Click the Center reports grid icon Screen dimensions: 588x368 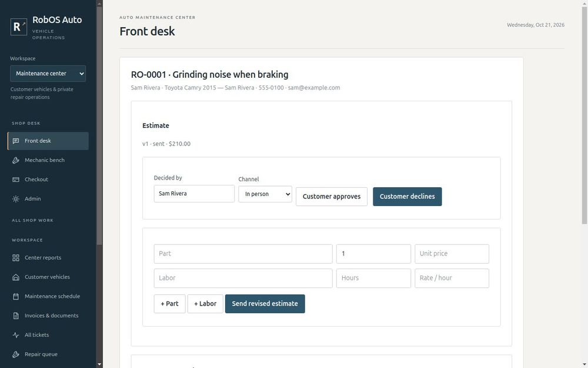point(16,258)
